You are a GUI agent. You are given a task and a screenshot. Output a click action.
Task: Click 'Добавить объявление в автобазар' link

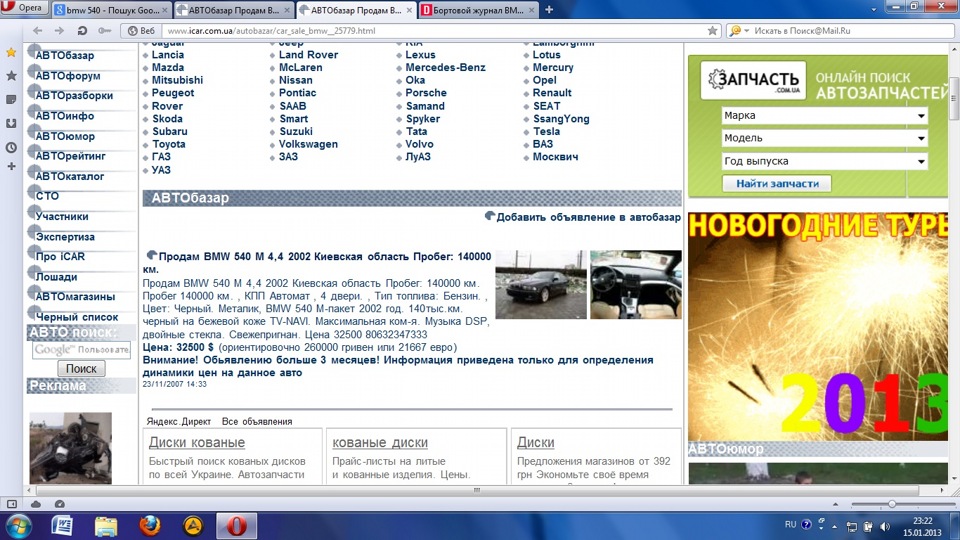(x=588, y=217)
